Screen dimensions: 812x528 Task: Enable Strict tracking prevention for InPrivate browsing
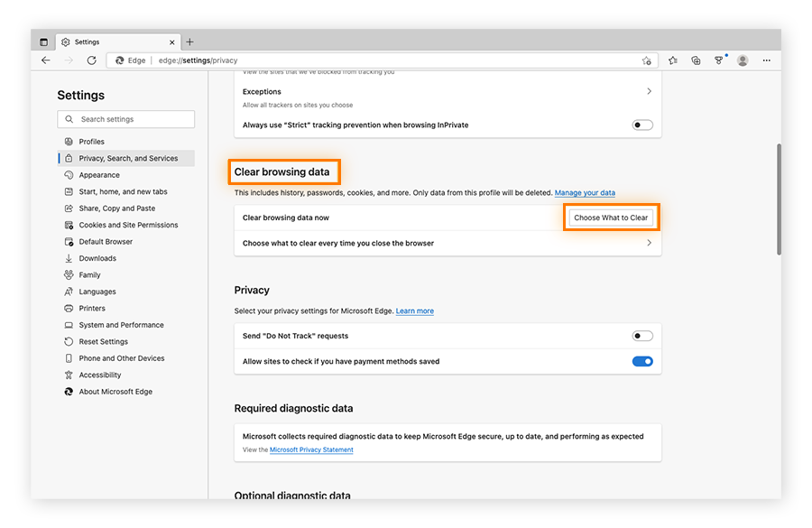pyautogui.click(x=641, y=125)
